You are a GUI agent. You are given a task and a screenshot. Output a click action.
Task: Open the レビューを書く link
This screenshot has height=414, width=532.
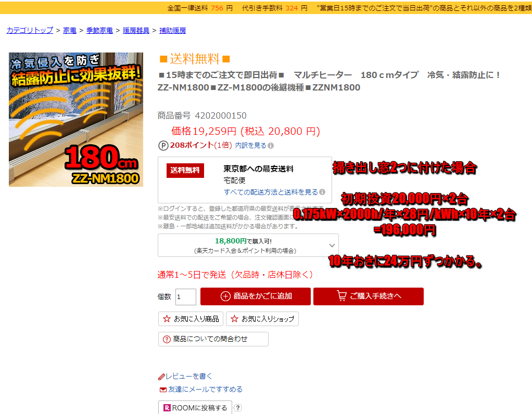188,377
